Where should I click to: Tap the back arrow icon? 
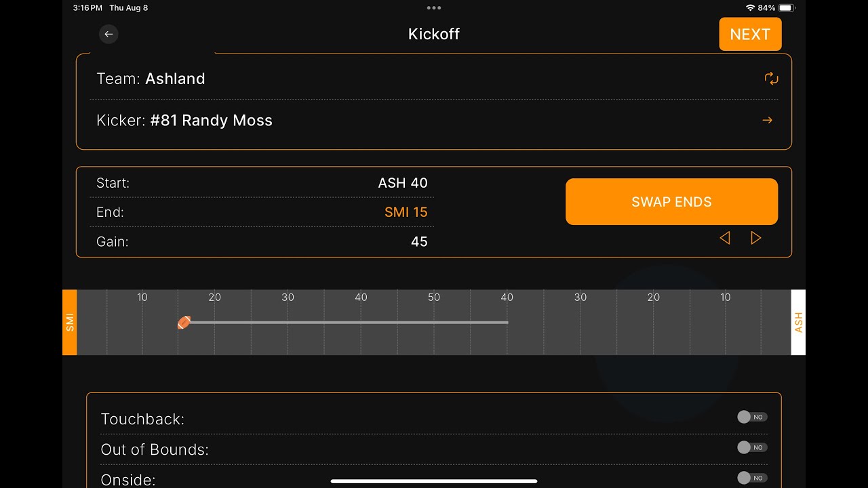pyautogui.click(x=108, y=35)
